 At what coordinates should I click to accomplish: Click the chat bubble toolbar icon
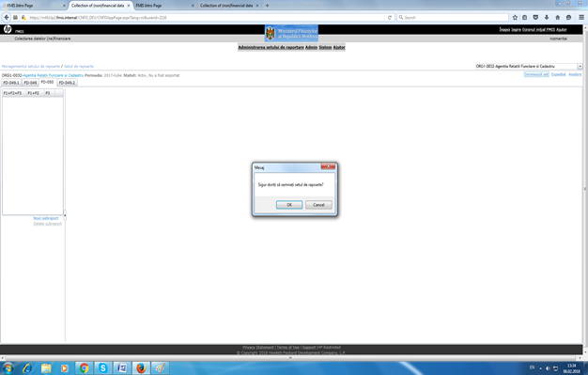[x=568, y=17]
